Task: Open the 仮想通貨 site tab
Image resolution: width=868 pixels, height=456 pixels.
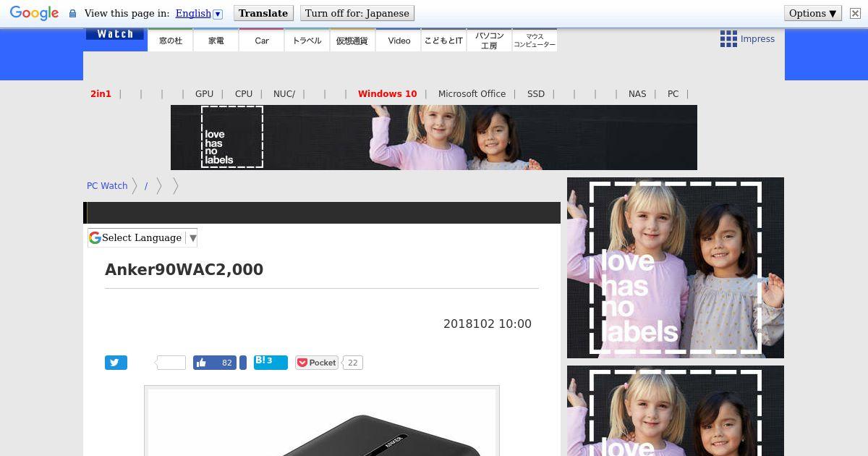Action: point(352,41)
